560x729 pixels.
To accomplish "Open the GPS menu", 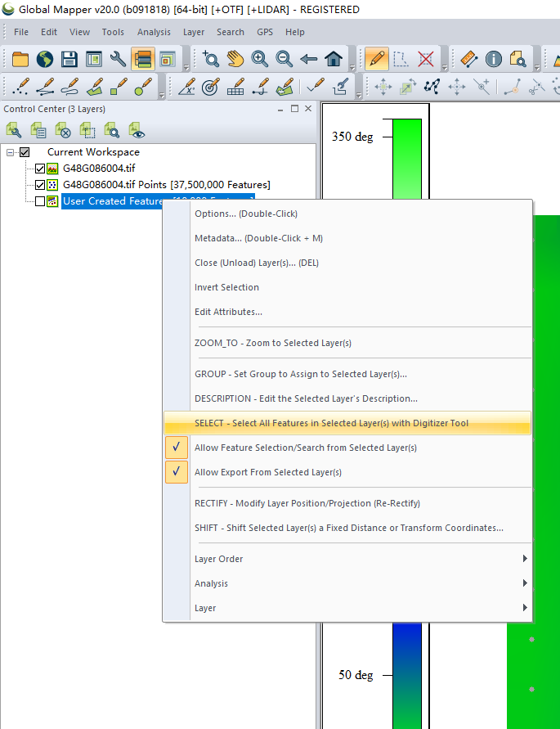I will point(265,32).
